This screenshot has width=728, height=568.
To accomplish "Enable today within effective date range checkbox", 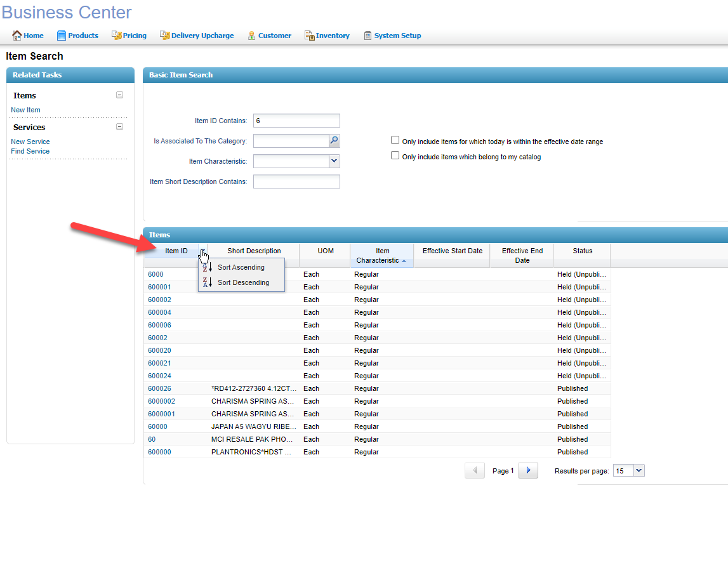I will [x=395, y=141].
